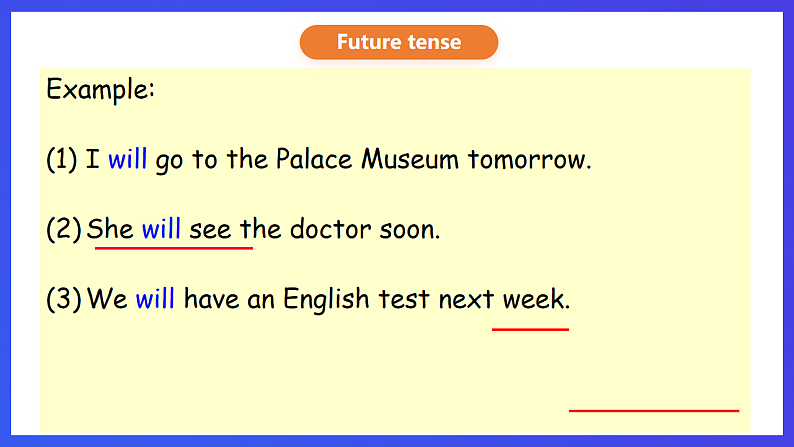The image size is (794, 447).
Task: Click the orange Future tense title button
Action: pyautogui.click(x=398, y=42)
